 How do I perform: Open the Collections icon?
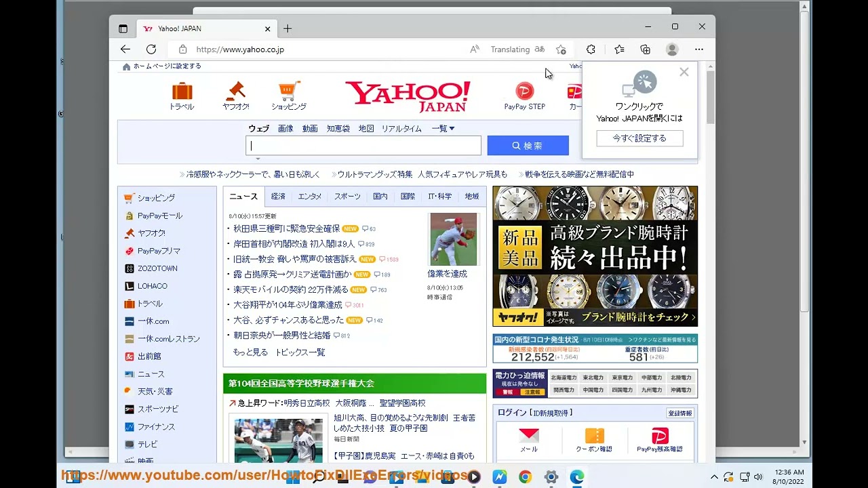pyautogui.click(x=645, y=49)
